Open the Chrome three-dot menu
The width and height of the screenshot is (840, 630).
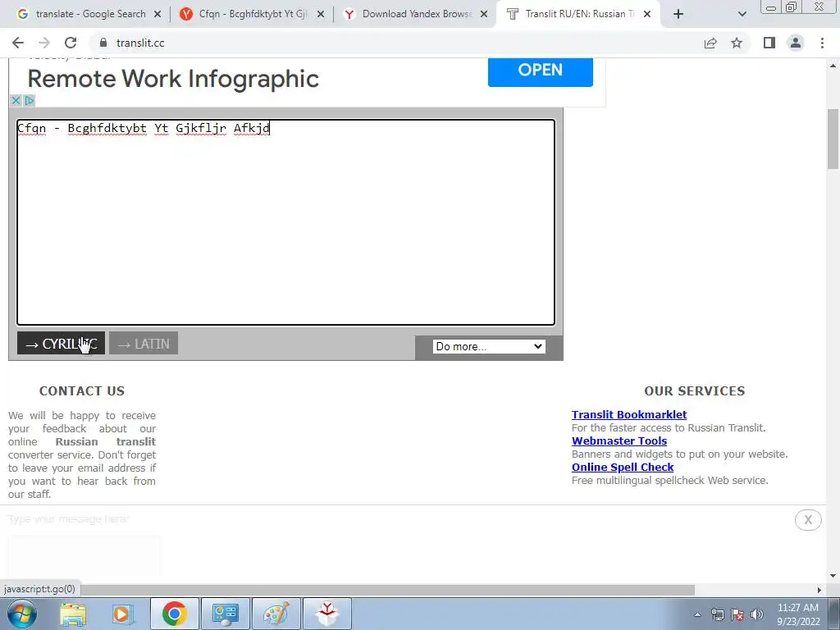coord(822,43)
